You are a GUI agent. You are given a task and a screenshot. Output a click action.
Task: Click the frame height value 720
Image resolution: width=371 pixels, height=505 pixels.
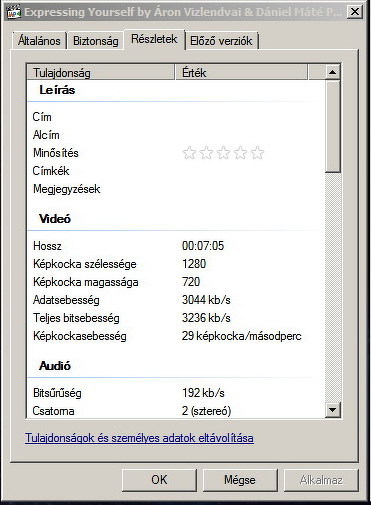(x=191, y=282)
